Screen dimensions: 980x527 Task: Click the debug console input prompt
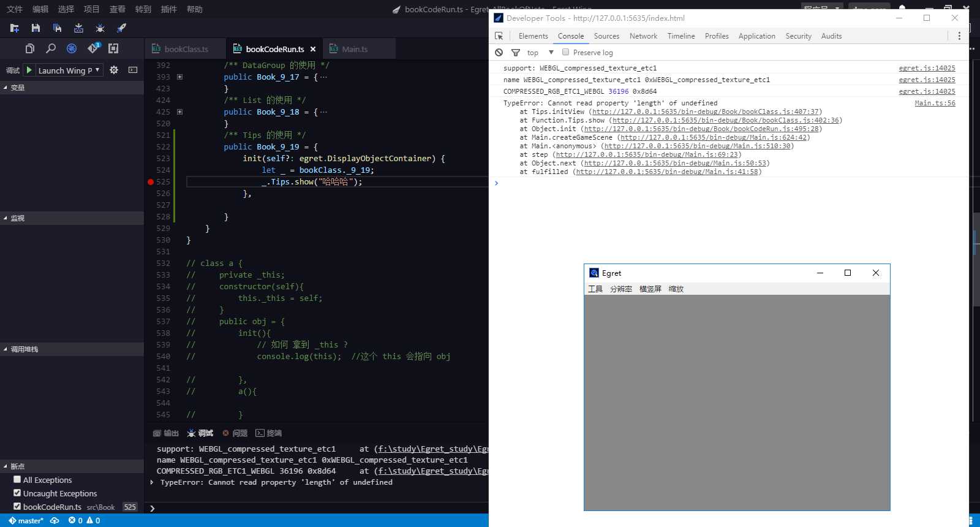coord(318,508)
